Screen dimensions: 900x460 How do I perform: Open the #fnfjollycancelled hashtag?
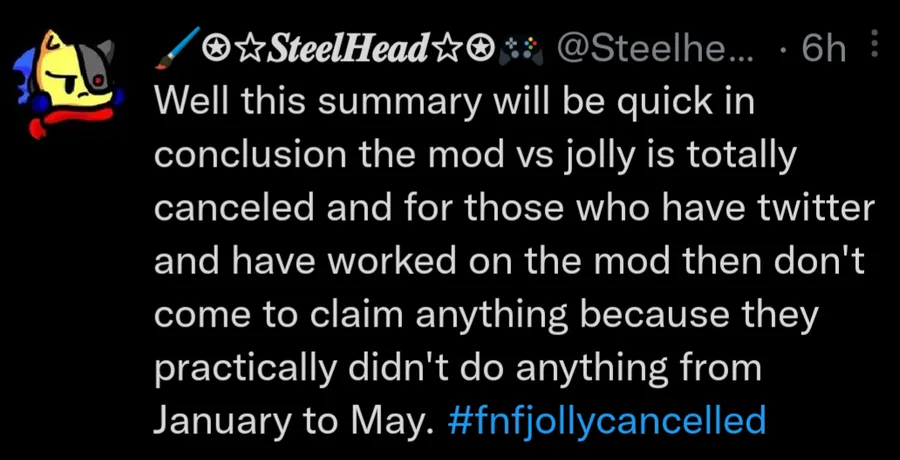pos(606,421)
